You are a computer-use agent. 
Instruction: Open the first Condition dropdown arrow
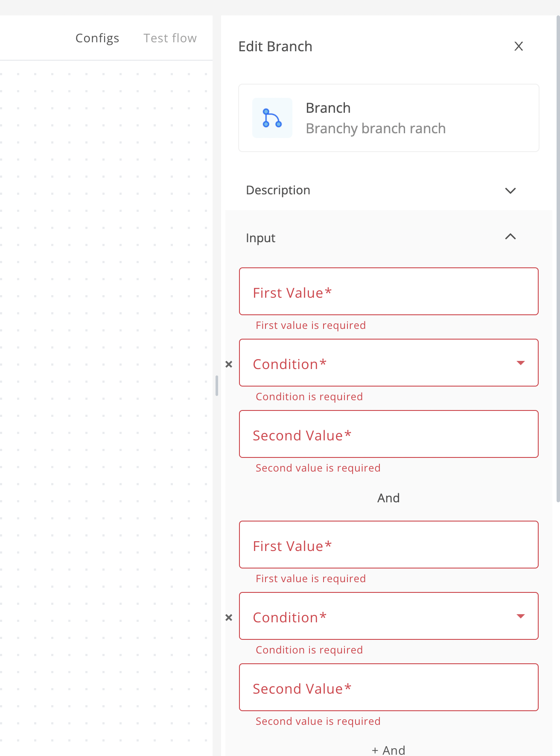520,363
